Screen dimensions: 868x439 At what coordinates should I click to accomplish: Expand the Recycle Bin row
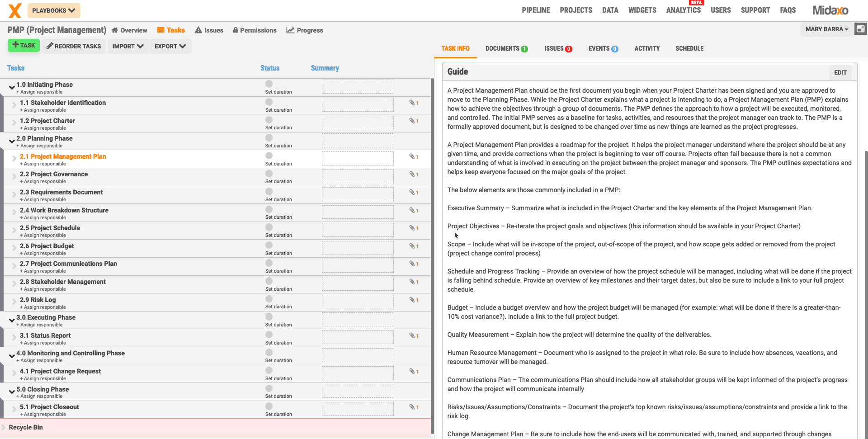point(4,427)
